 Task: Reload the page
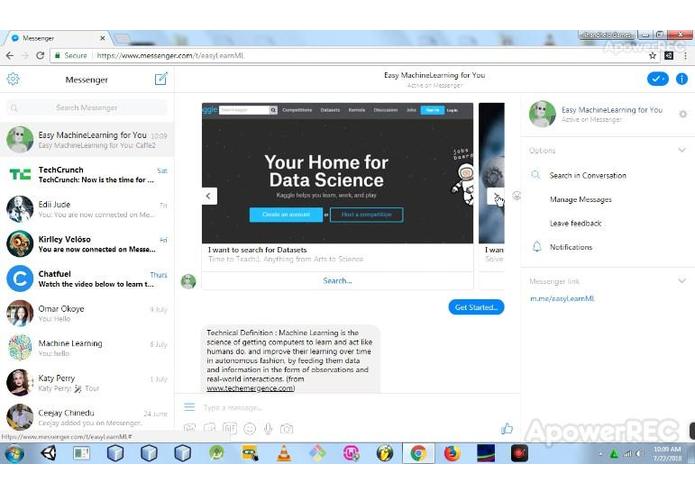[x=40, y=55]
